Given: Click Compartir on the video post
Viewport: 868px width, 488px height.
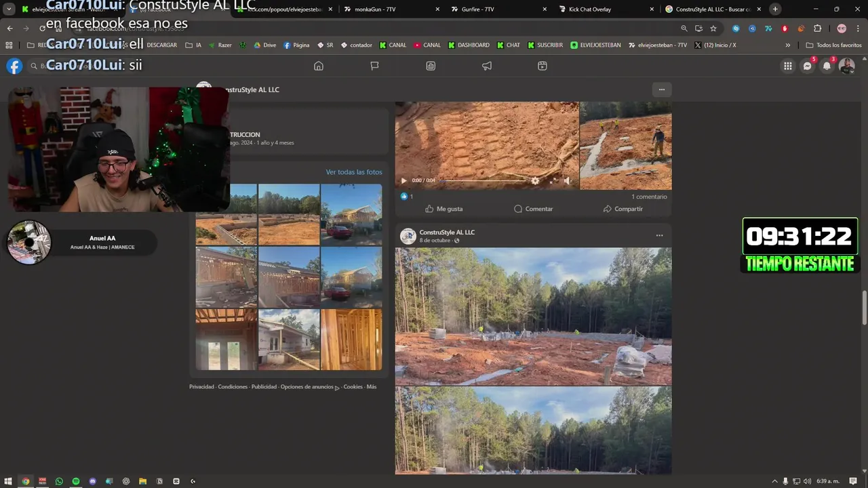Looking at the screenshot, I should pyautogui.click(x=623, y=209).
